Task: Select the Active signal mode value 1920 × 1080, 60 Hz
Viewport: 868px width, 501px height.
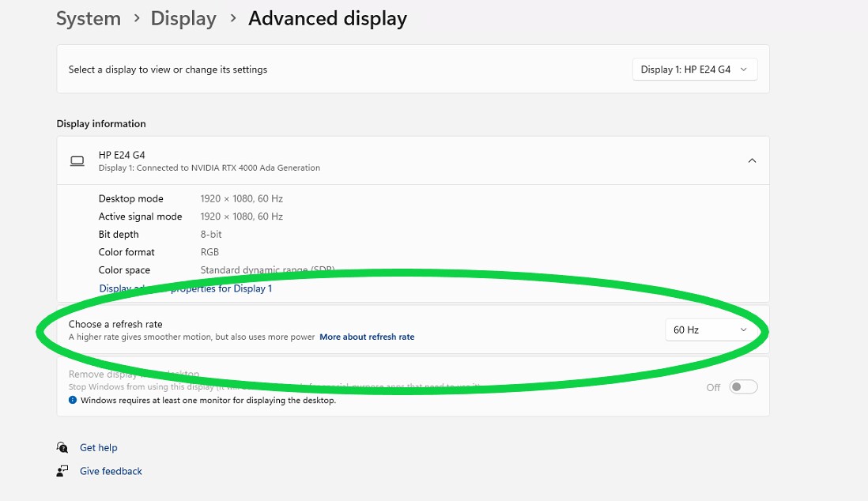Action: 241,217
